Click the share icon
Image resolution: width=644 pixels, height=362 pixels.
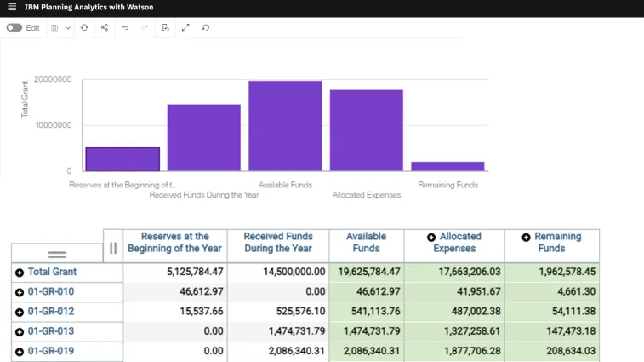point(105,28)
